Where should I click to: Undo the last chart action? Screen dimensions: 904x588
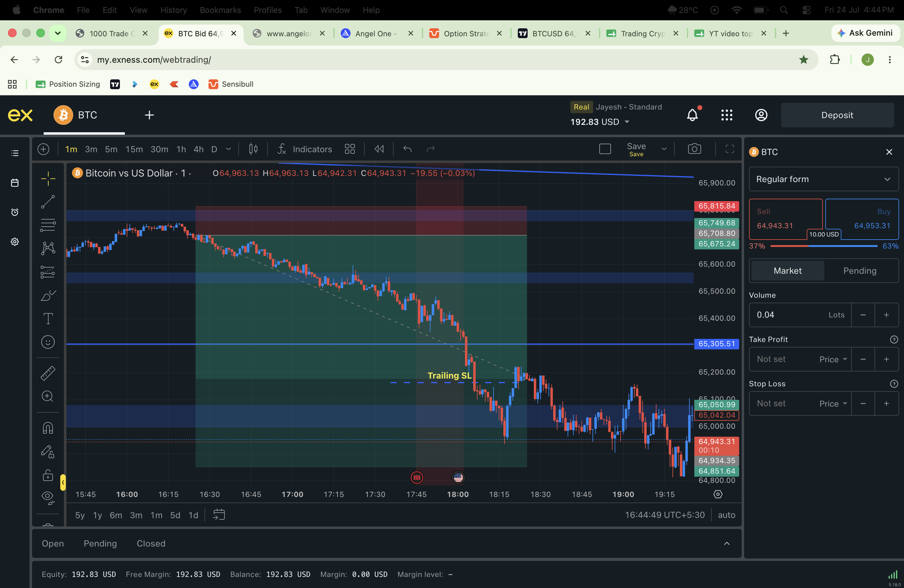click(407, 149)
